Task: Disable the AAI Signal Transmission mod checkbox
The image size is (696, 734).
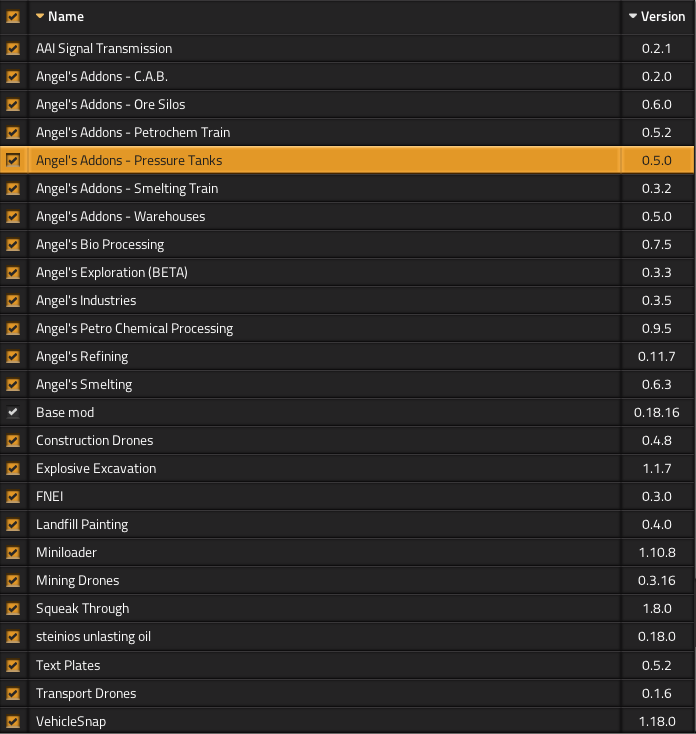Action: [x=13, y=48]
